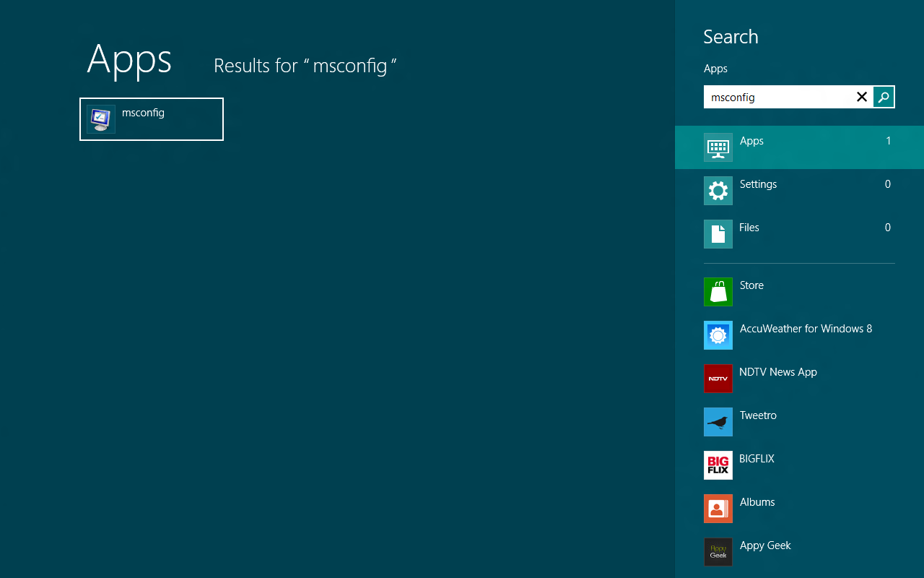Select the msconfig result label
Screen dimensions: 924x578
tap(143, 113)
